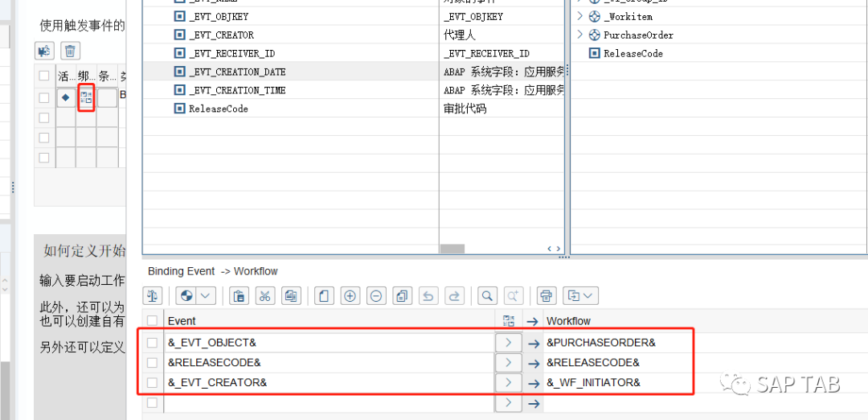This screenshot has width=868, height=420.
Task: Click element icon beside _EVT_OBJKEY
Action: pyautogui.click(x=178, y=17)
